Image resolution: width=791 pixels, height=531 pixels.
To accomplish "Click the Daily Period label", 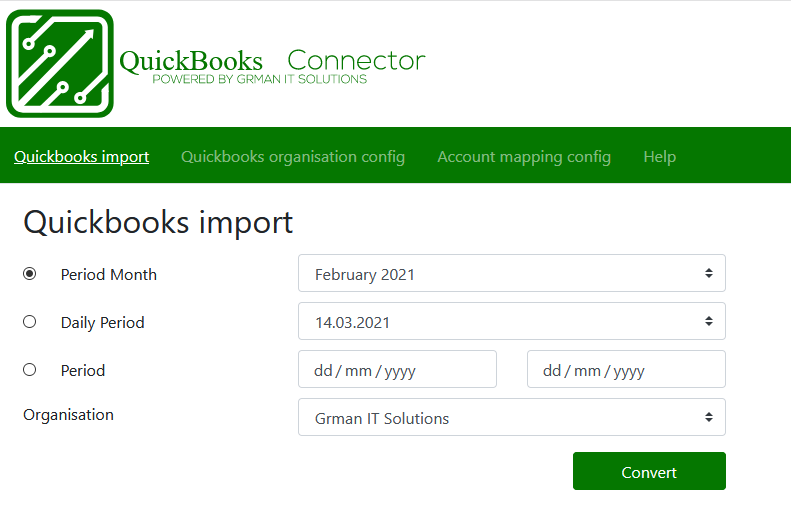I will pyautogui.click(x=103, y=322).
